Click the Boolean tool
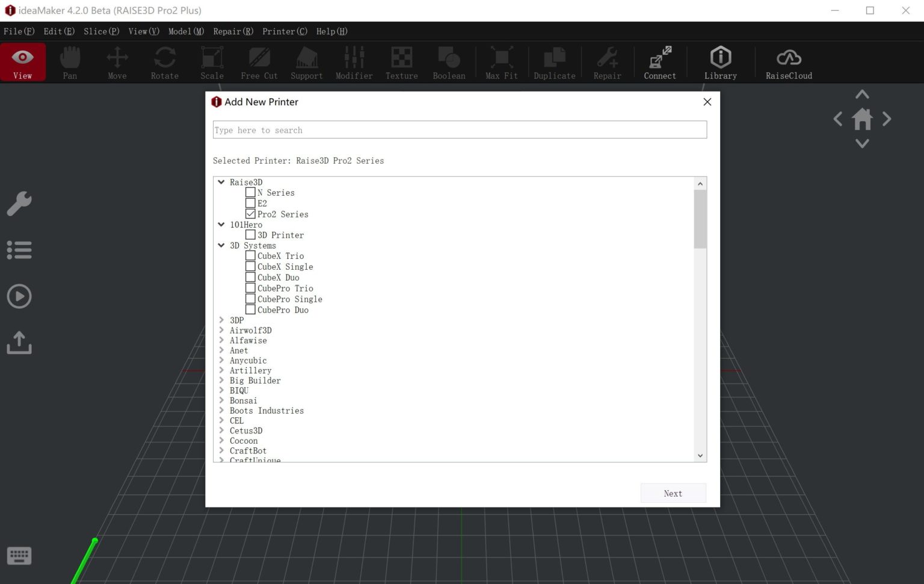The height and width of the screenshot is (584, 924). coord(449,62)
